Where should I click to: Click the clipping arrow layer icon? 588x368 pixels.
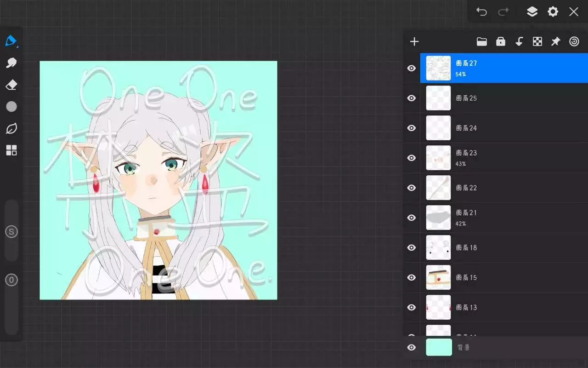(x=519, y=42)
